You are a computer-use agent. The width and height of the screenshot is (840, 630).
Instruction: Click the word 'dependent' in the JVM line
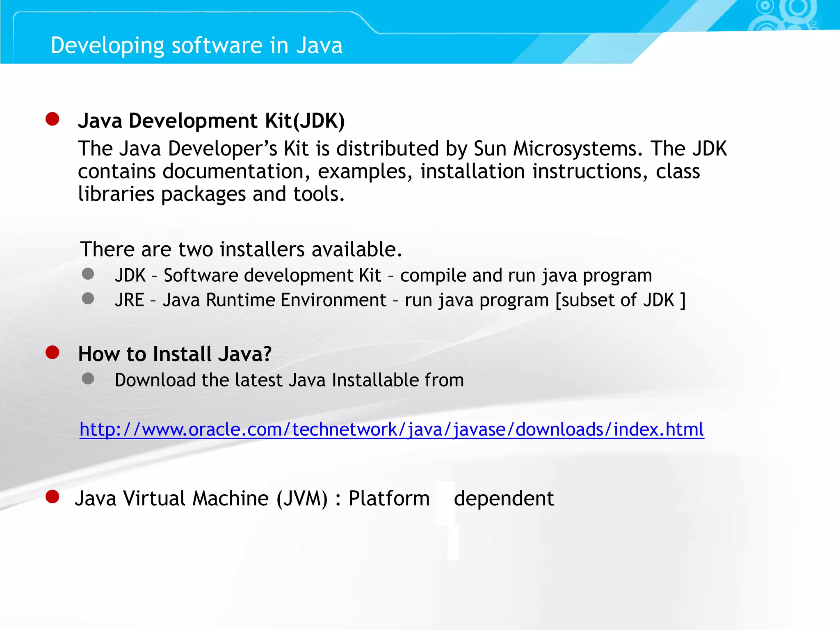click(x=504, y=499)
